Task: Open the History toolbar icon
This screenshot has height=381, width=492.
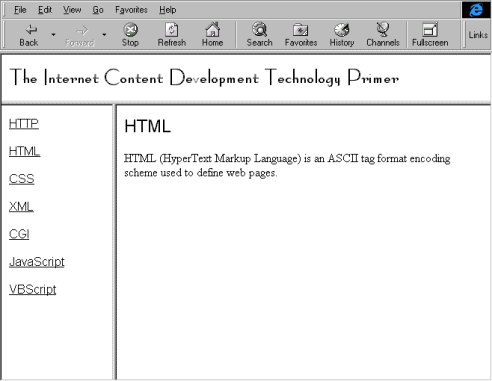Action: (x=342, y=30)
